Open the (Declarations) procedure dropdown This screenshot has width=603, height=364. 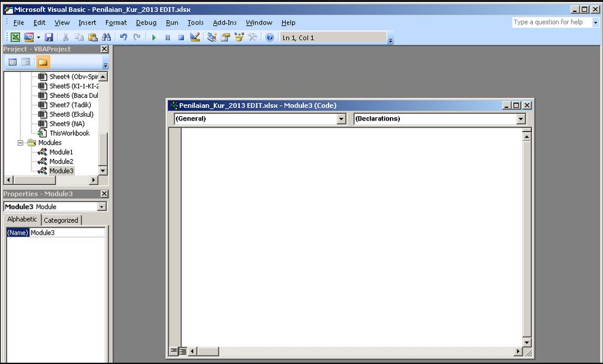(521, 119)
